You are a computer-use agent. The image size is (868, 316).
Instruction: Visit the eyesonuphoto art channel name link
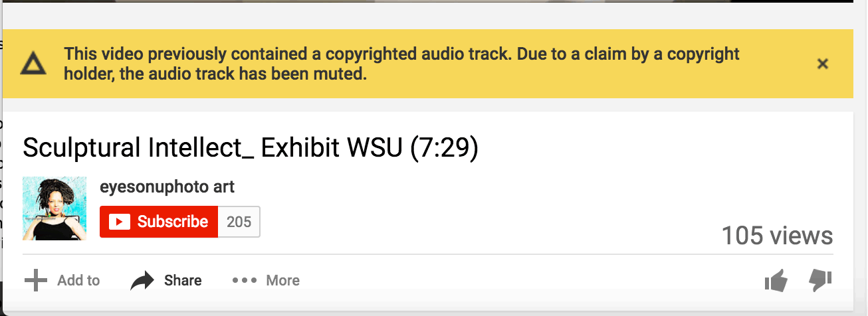167,187
